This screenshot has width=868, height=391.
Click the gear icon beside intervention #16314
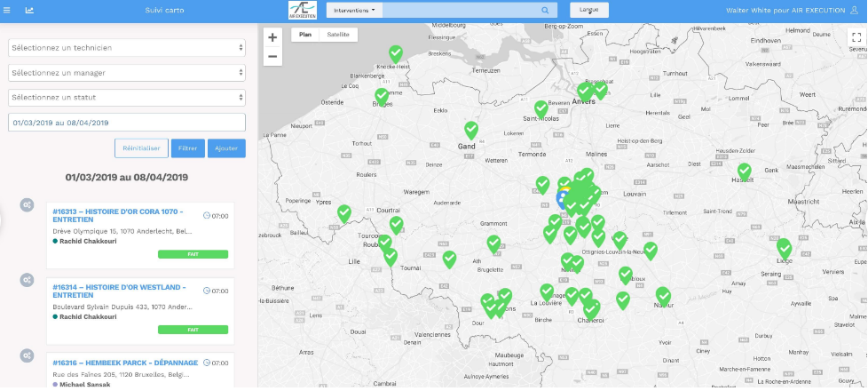[28, 280]
